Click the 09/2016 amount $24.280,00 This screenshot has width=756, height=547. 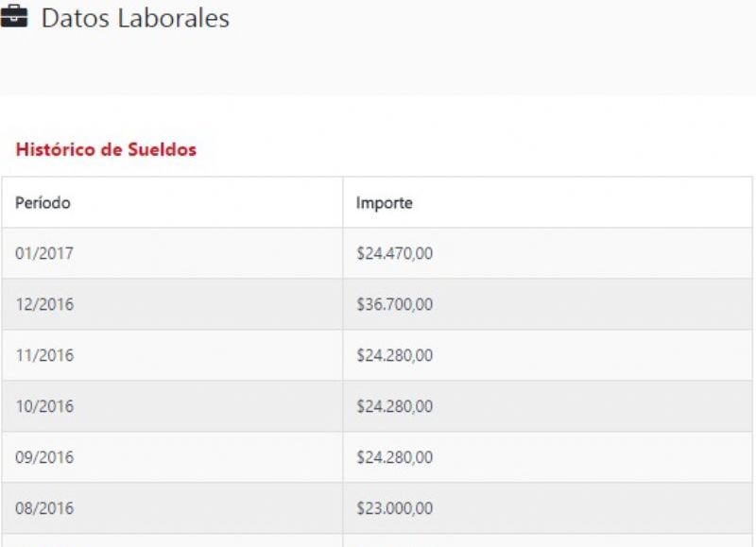tap(547, 457)
